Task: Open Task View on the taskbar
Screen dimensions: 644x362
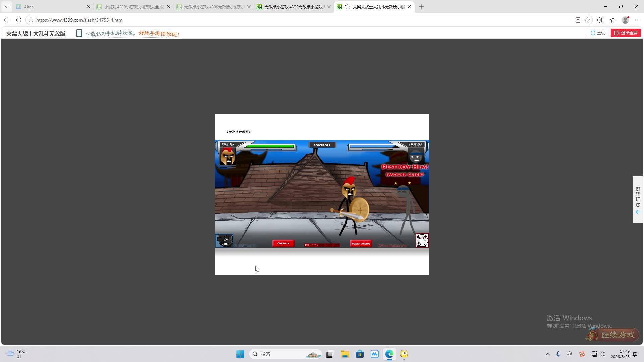Action: 330,354
